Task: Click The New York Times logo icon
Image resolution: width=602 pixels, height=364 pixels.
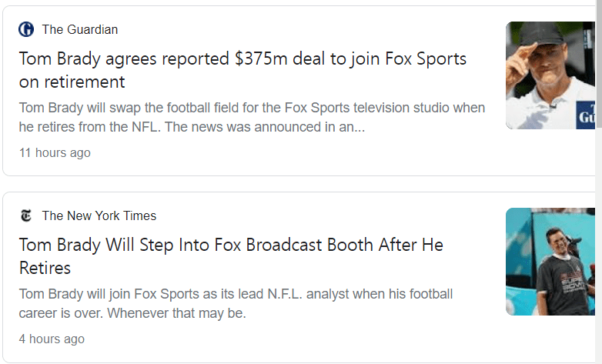Action: [x=26, y=216]
